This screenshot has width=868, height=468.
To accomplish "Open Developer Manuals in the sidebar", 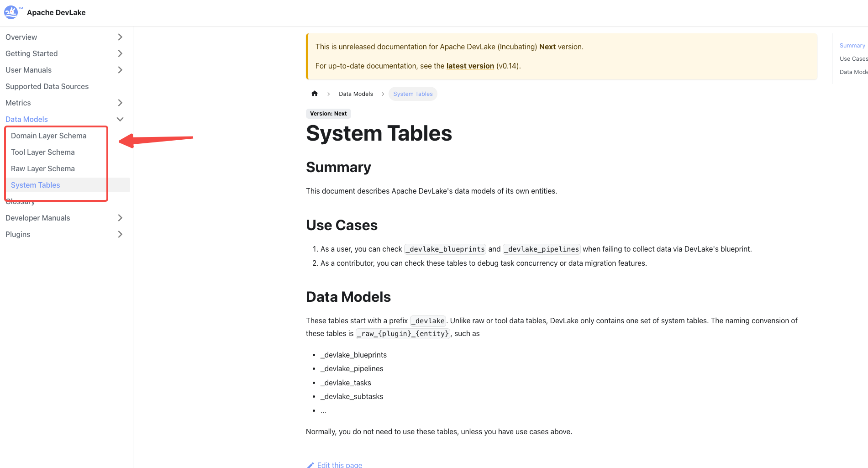I will point(38,218).
